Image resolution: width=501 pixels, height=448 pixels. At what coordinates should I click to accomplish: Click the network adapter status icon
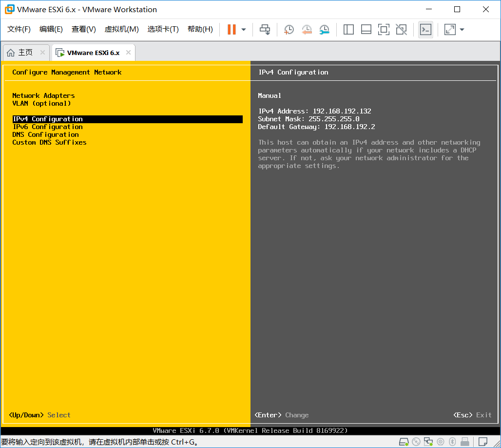428,442
